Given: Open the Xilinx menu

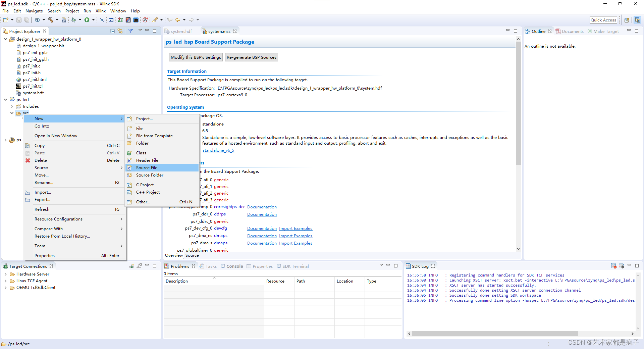Looking at the screenshot, I should point(101,11).
